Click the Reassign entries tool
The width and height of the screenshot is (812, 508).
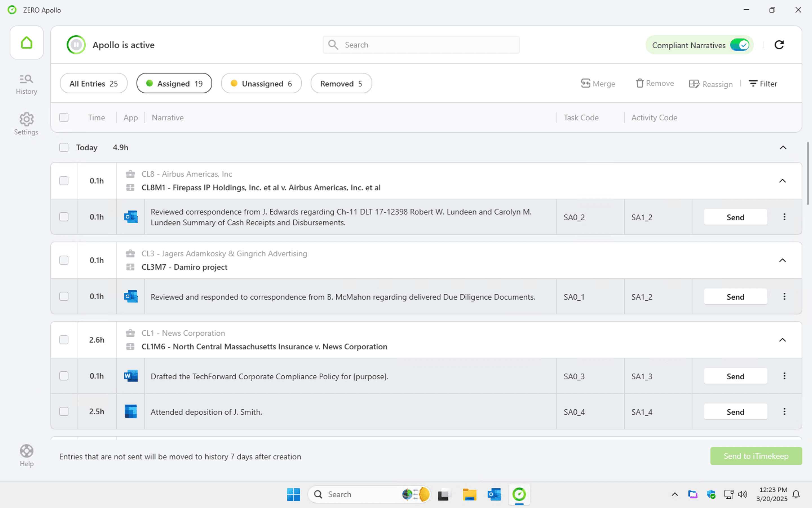(x=711, y=84)
